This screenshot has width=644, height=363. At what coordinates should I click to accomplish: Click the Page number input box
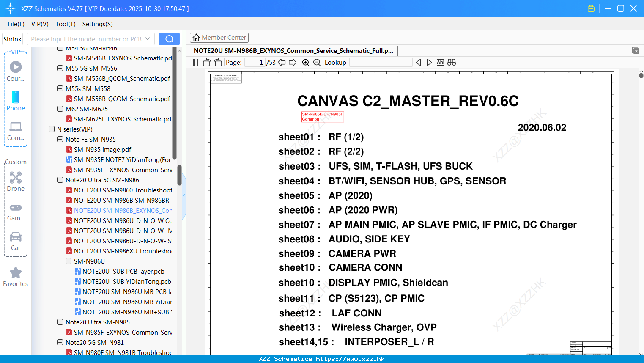pyautogui.click(x=255, y=63)
